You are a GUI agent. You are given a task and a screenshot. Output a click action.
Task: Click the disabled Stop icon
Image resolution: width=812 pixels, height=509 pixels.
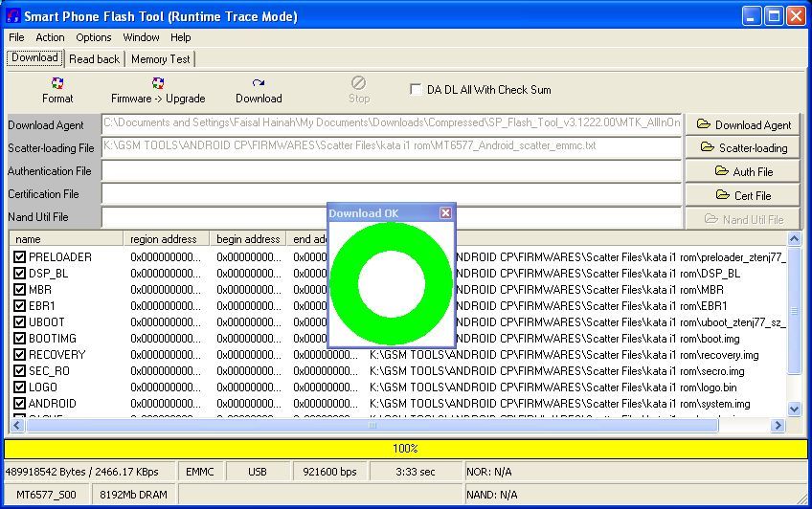(x=358, y=83)
